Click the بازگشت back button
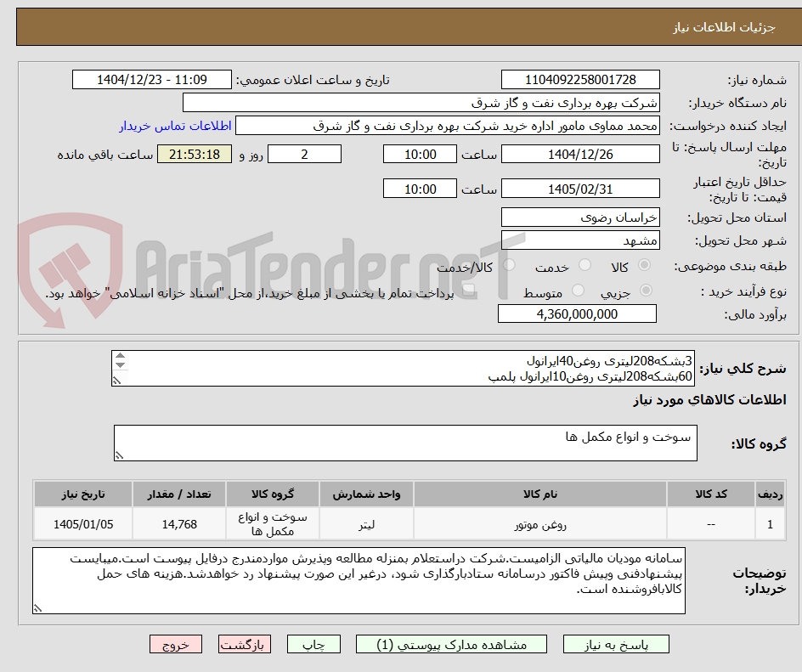The width and height of the screenshot is (802, 672). pyautogui.click(x=245, y=644)
